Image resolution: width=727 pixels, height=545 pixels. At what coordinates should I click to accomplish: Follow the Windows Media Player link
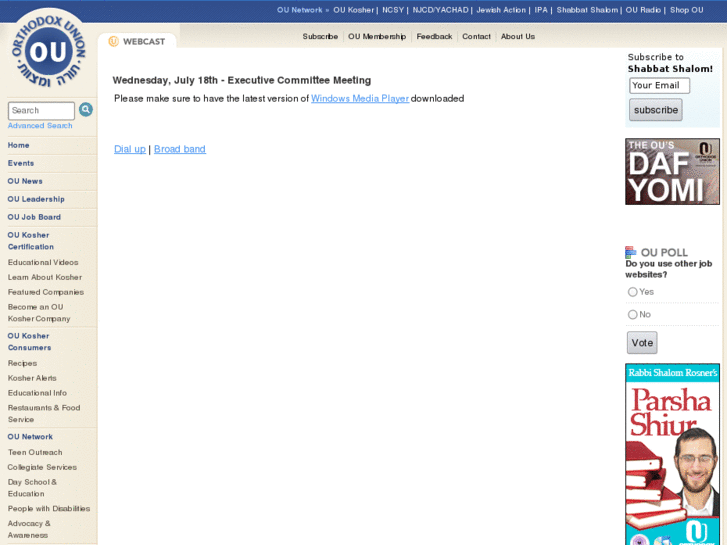click(360, 98)
